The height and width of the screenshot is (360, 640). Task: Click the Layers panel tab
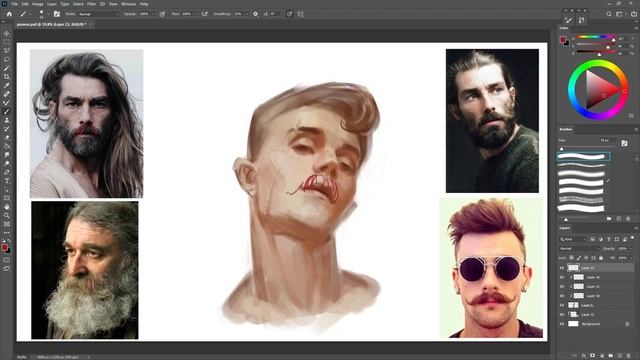coord(565,228)
